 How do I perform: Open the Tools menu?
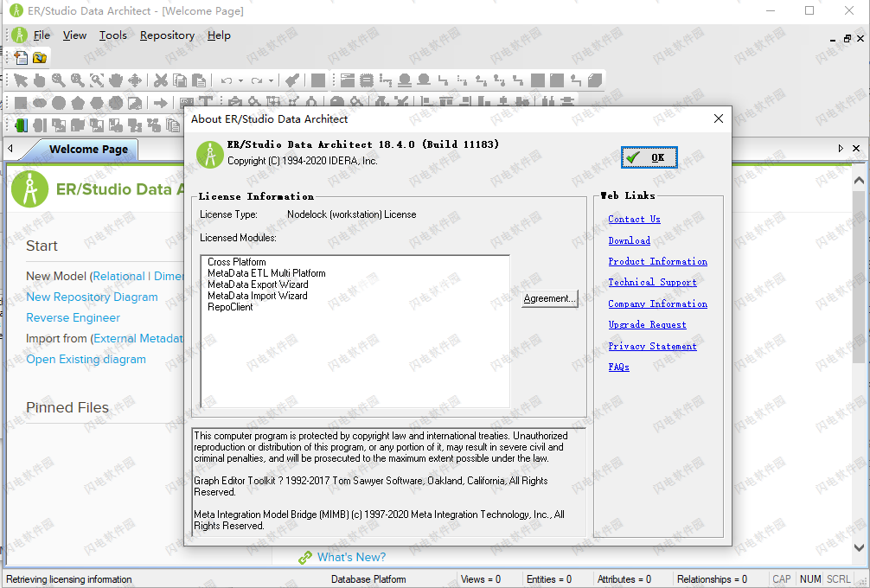[112, 35]
